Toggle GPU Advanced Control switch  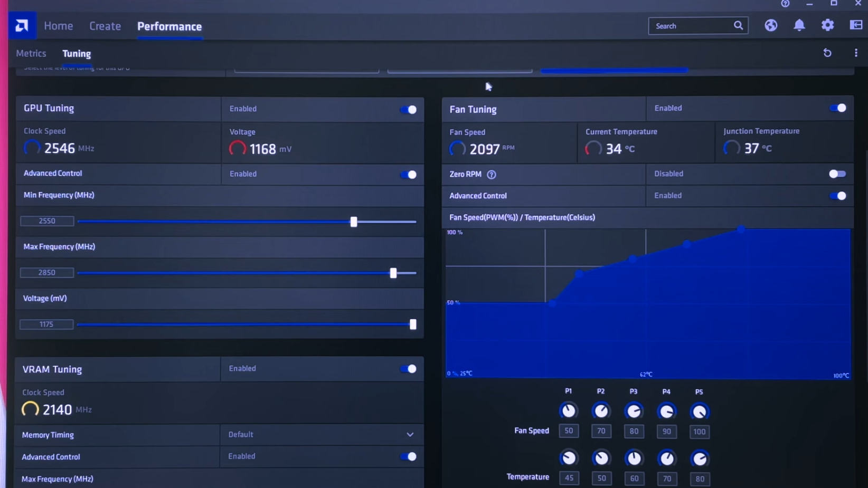pyautogui.click(x=408, y=174)
